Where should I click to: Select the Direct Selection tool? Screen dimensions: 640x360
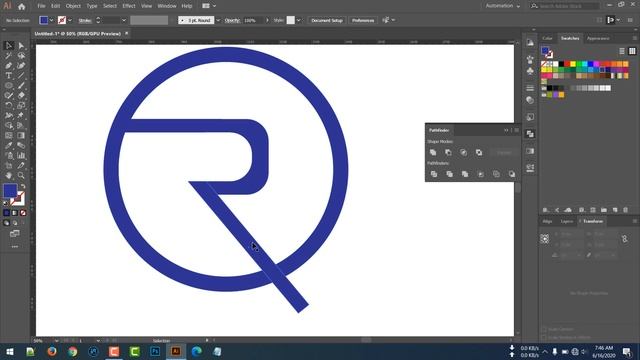tap(21, 46)
